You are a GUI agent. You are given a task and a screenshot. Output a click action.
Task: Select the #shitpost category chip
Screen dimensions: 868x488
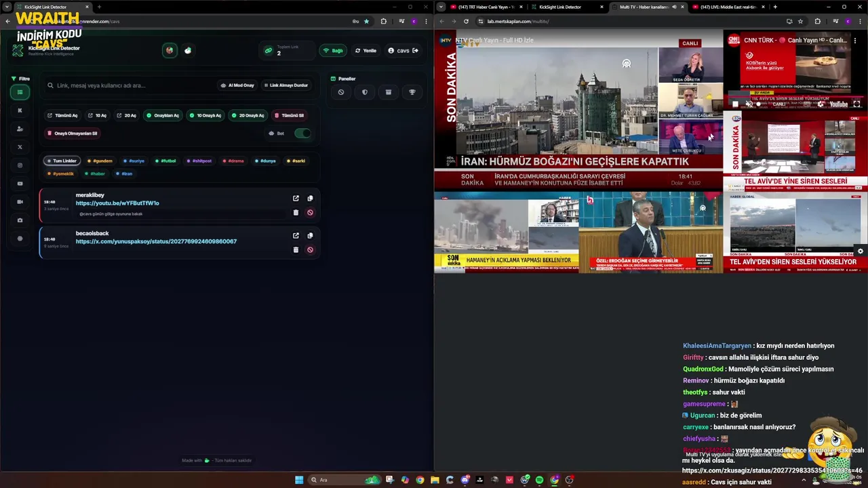point(199,161)
